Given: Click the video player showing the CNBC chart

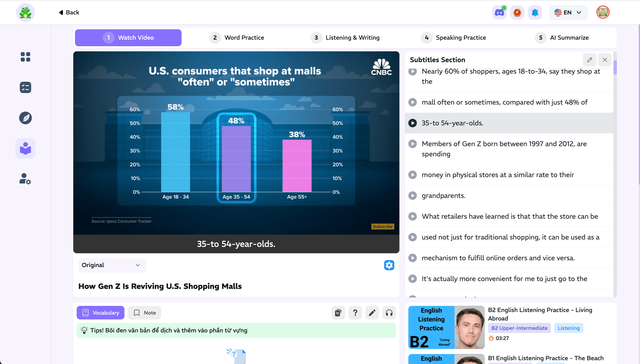Looking at the screenshot, I should [x=236, y=143].
